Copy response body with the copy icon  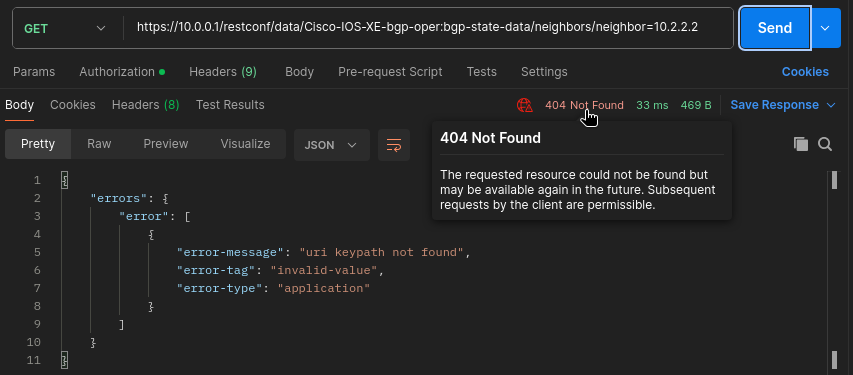click(x=800, y=144)
